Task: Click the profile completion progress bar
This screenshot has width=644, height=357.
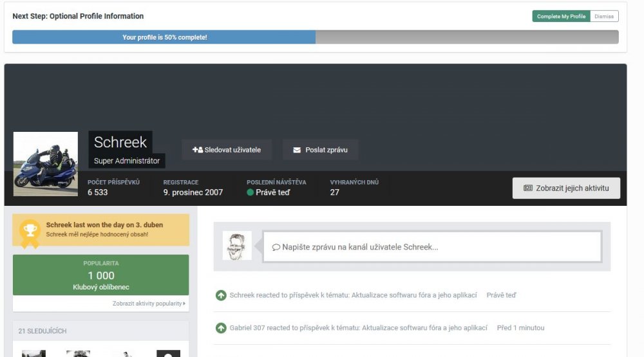Action: tap(316, 37)
